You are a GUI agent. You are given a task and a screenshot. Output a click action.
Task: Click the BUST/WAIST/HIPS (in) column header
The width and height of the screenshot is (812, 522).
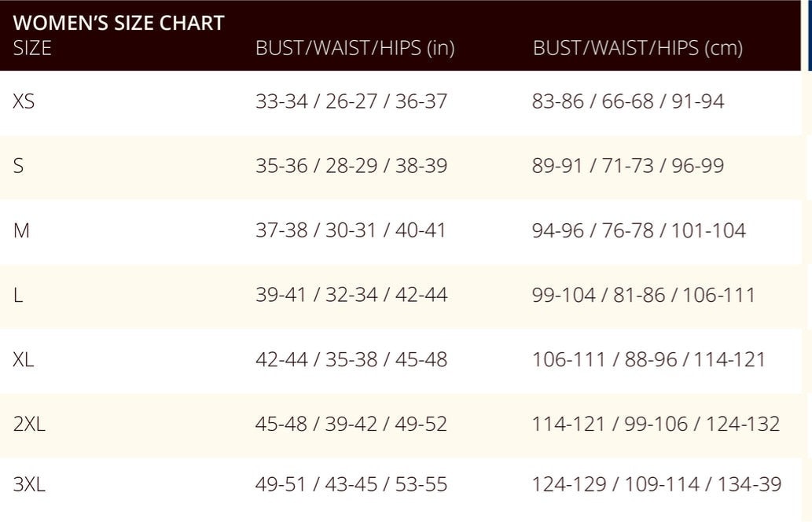click(x=355, y=48)
